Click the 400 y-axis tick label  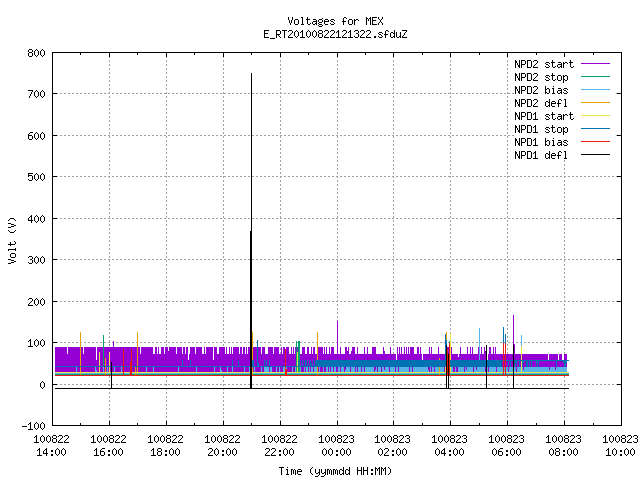[x=36, y=219]
